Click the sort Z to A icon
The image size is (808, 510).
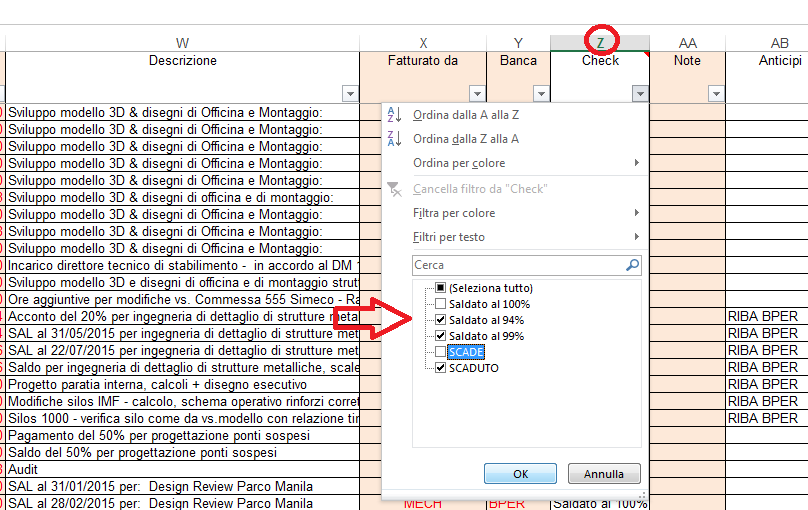(x=394, y=139)
